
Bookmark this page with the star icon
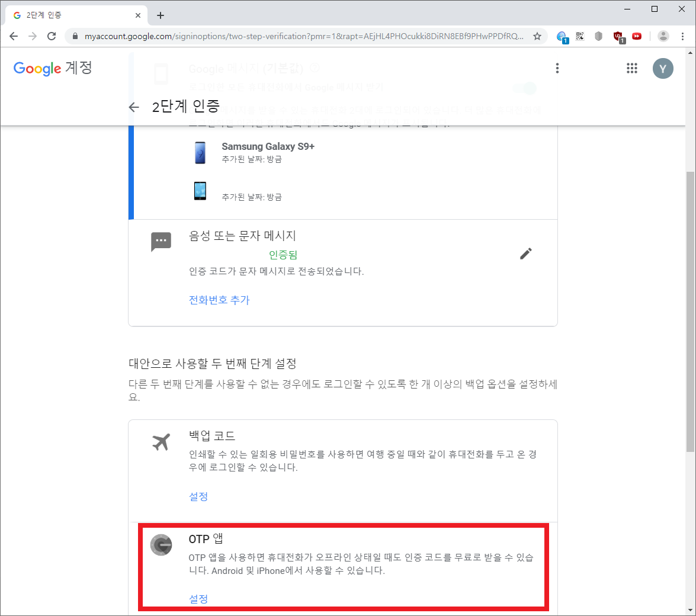coord(537,36)
